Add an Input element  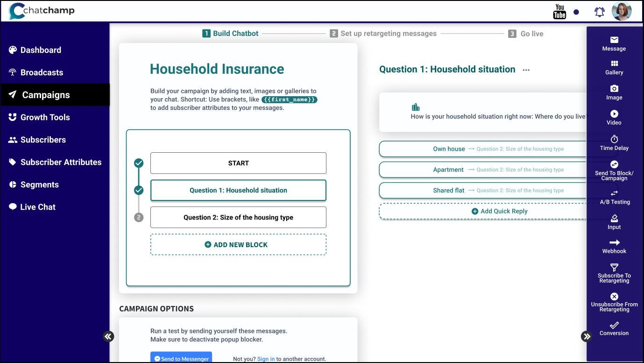point(614,222)
